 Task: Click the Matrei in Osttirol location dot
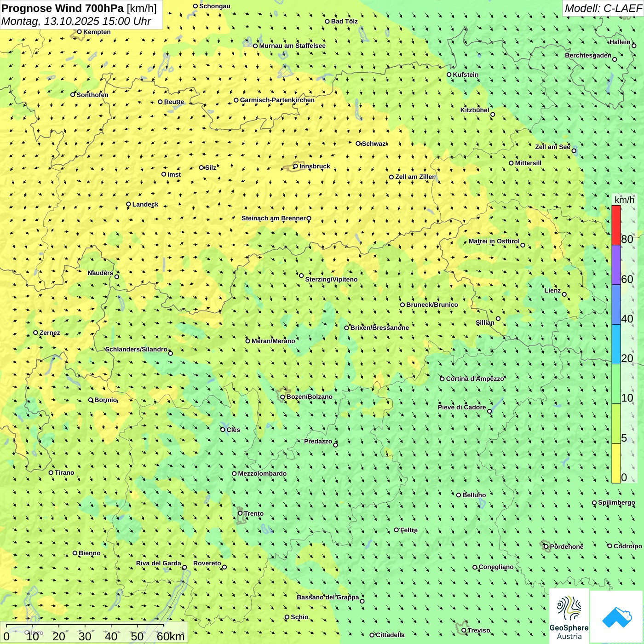pos(523,245)
